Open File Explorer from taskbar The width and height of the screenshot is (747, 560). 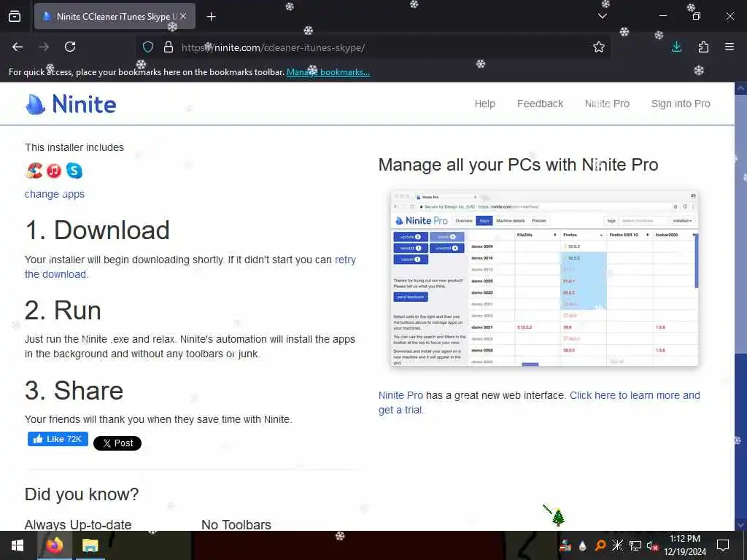(90, 545)
